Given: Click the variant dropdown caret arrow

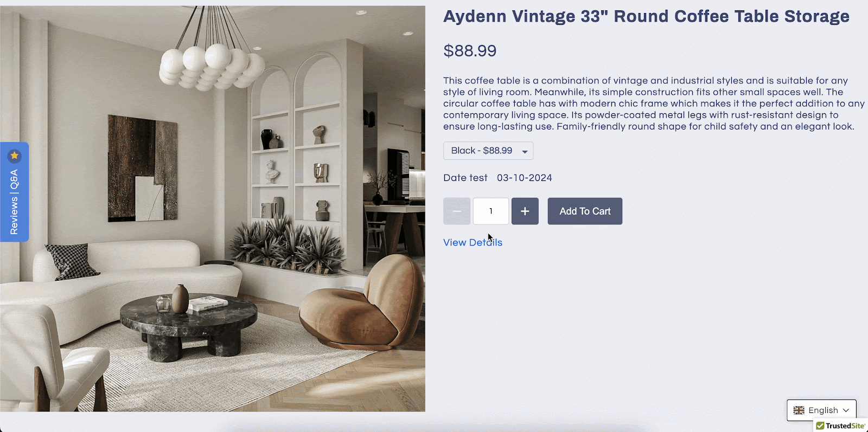Looking at the screenshot, I should (525, 152).
